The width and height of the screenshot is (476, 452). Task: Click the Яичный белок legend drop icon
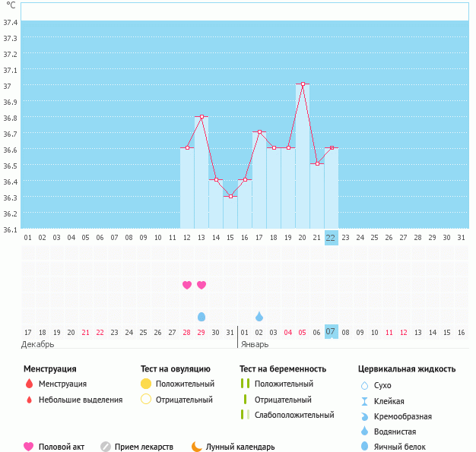(x=365, y=447)
